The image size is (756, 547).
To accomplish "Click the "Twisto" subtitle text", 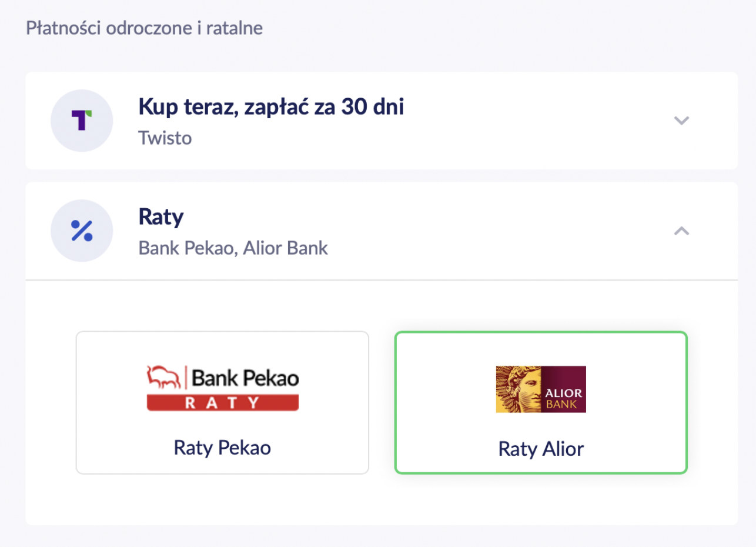I will [x=165, y=138].
